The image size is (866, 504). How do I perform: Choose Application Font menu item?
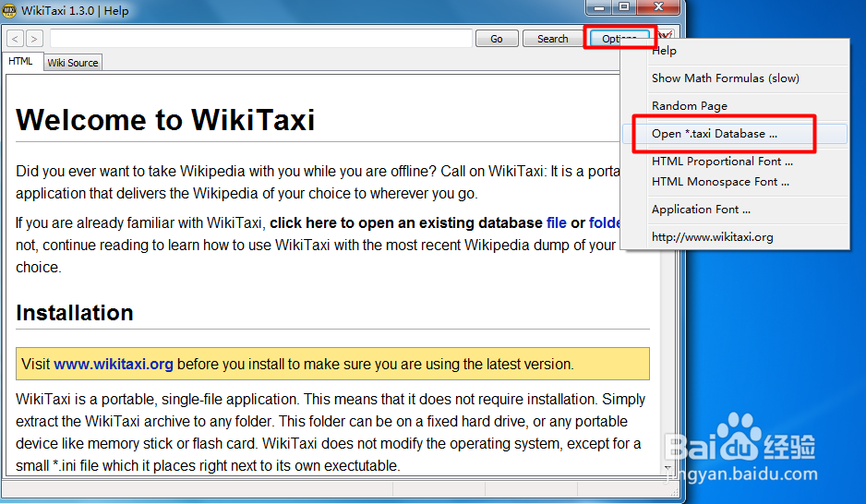point(735,210)
